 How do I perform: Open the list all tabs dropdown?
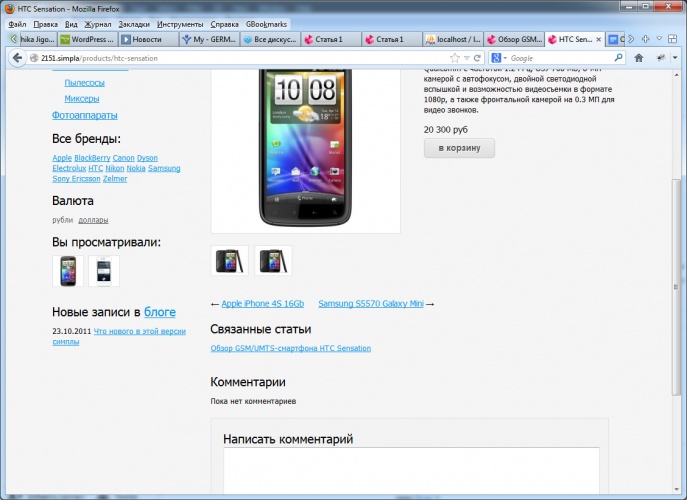coord(659,39)
